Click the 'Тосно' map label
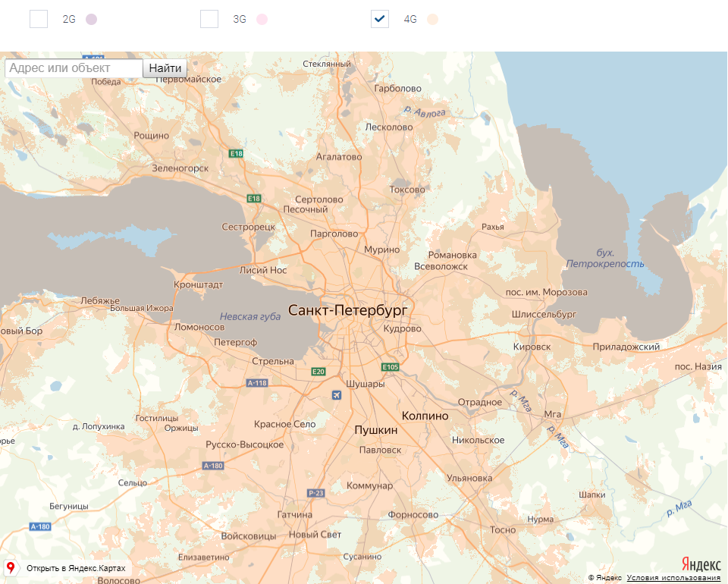Viewport: 728px width, 584px height. (x=503, y=529)
